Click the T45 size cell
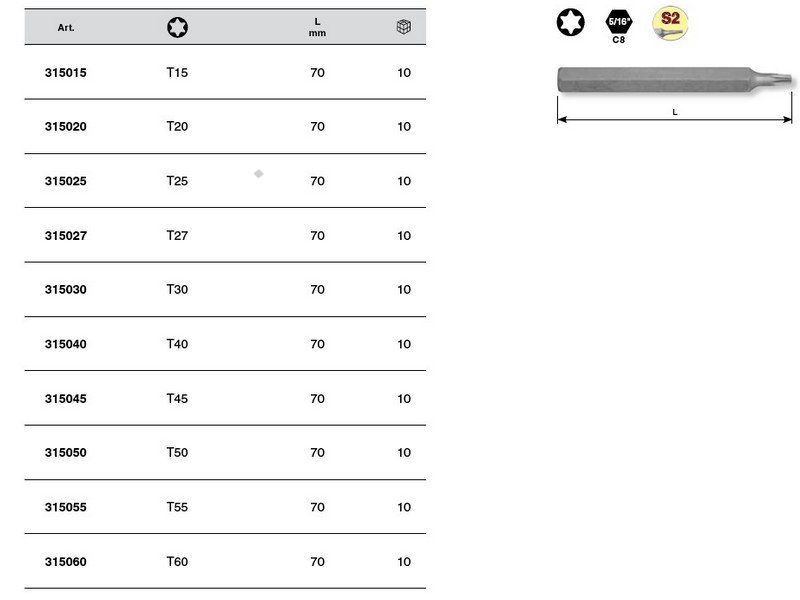 [x=177, y=398]
